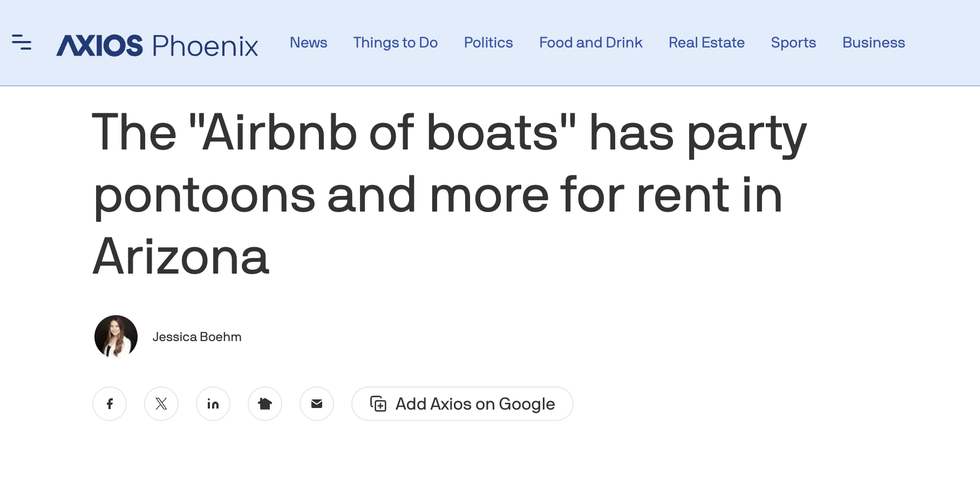This screenshot has width=980, height=503.
Task: Click the Phoenix city label
Action: [205, 46]
